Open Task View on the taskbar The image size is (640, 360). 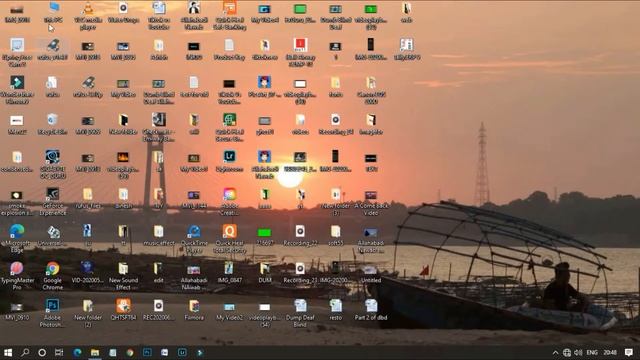click(x=59, y=353)
